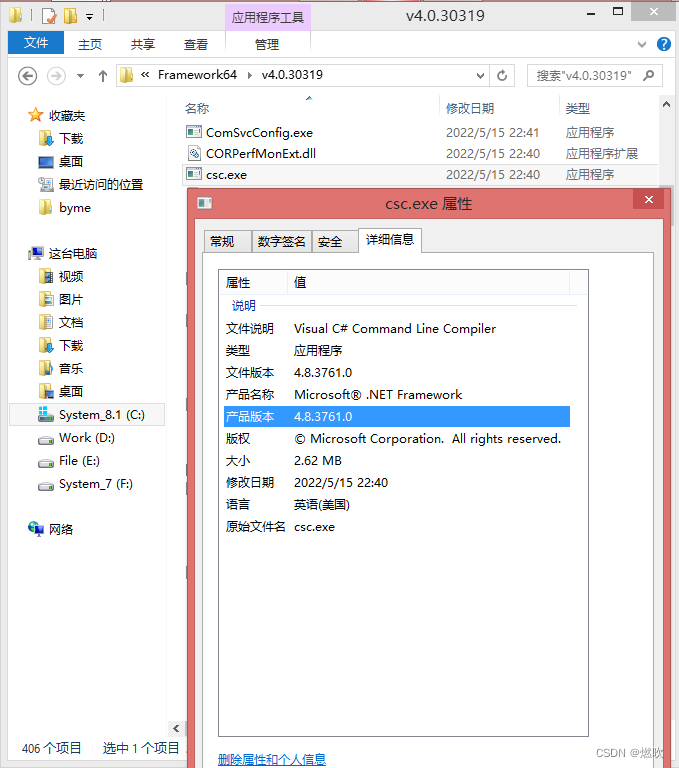Click the 值 column header in details

tap(429, 283)
